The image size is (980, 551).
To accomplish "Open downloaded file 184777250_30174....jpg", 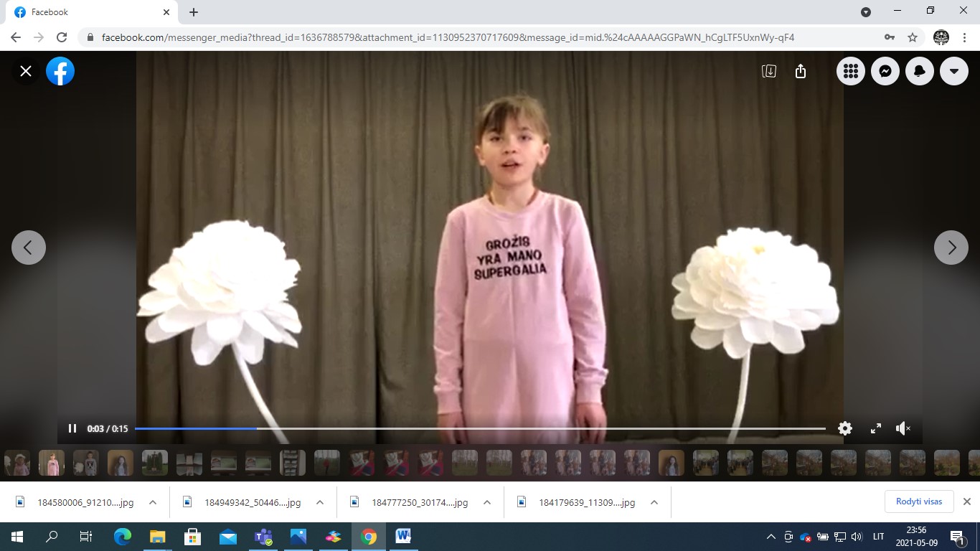I will (410, 502).
